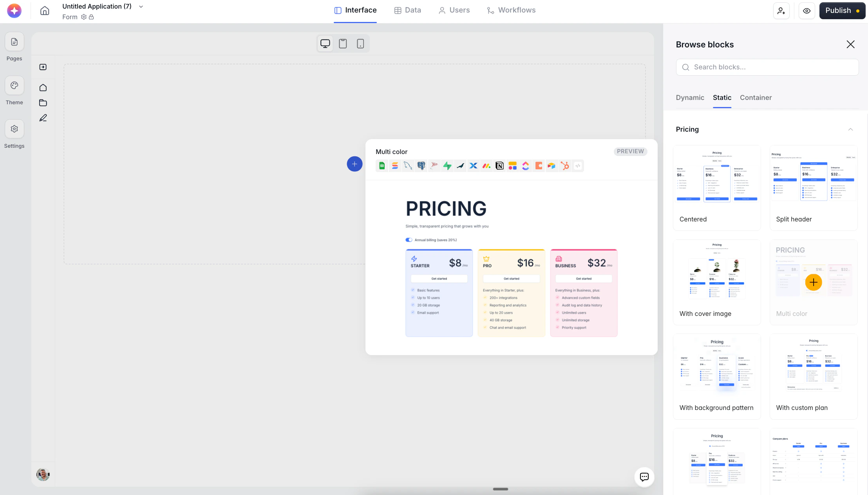Open the chat support bubble
This screenshot has width=868, height=495.
(x=644, y=477)
